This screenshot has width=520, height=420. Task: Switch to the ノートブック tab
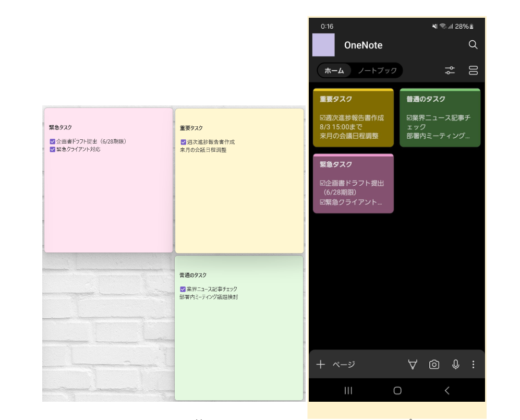tap(377, 70)
